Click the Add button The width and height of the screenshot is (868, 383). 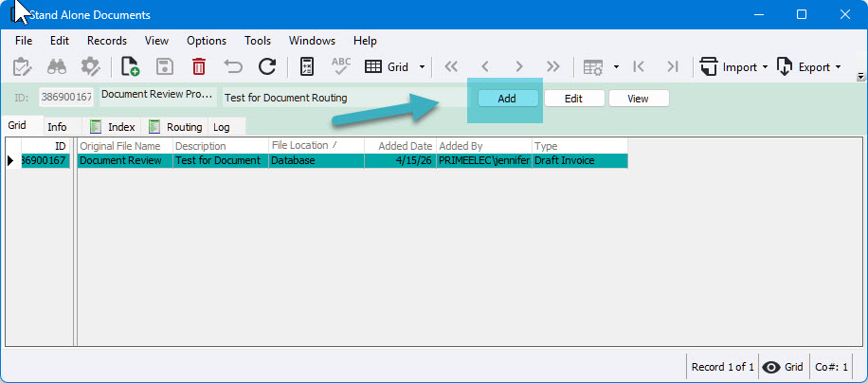507,99
